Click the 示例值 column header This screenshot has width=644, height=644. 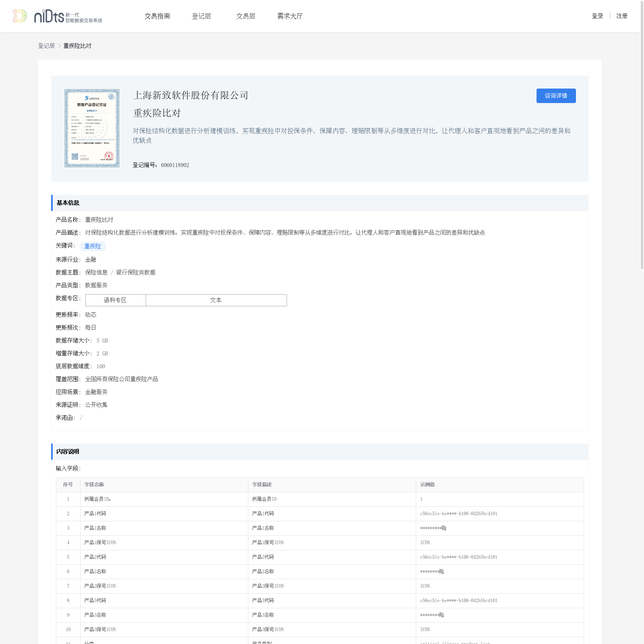[427, 485]
